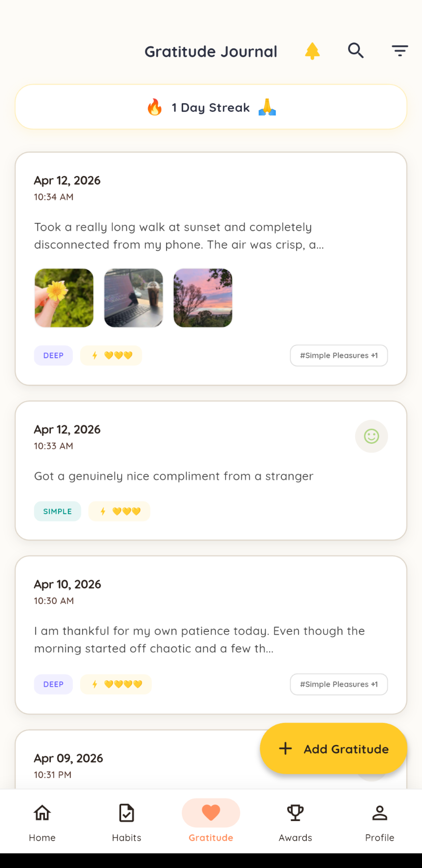This screenshot has height=868, width=422.
Task: Tap the SIMPLE badge on compliment entry
Action: (x=58, y=511)
